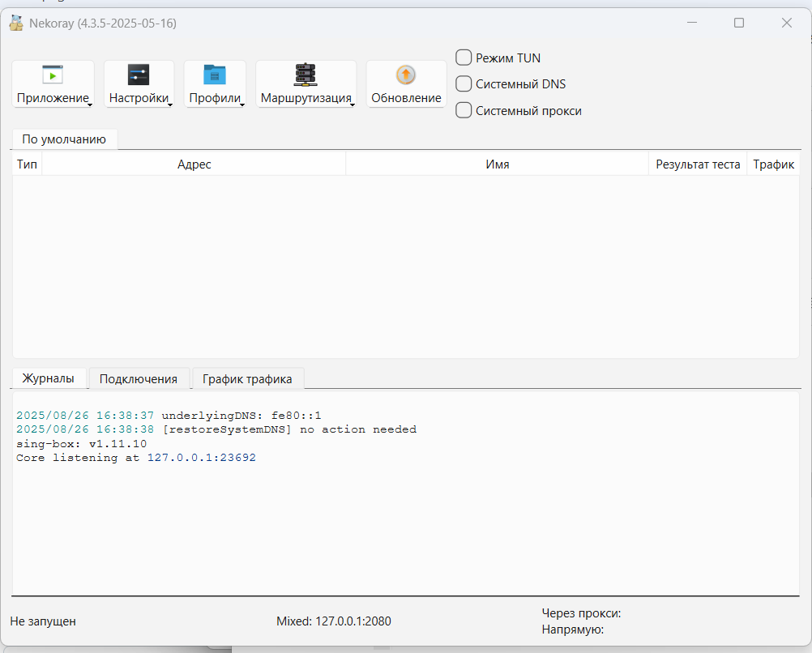Screen dimensions: 812x653
Task: Expand the Настройки dropdown arrow
Action: pos(170,105)
